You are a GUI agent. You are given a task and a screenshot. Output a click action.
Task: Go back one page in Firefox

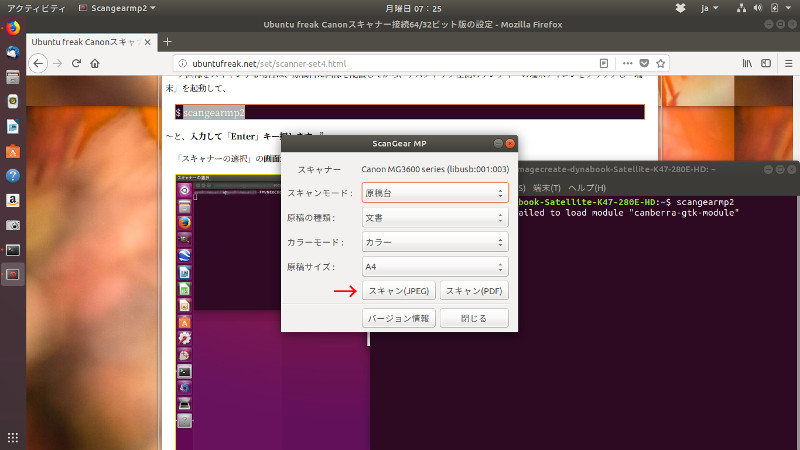(38, 63)
